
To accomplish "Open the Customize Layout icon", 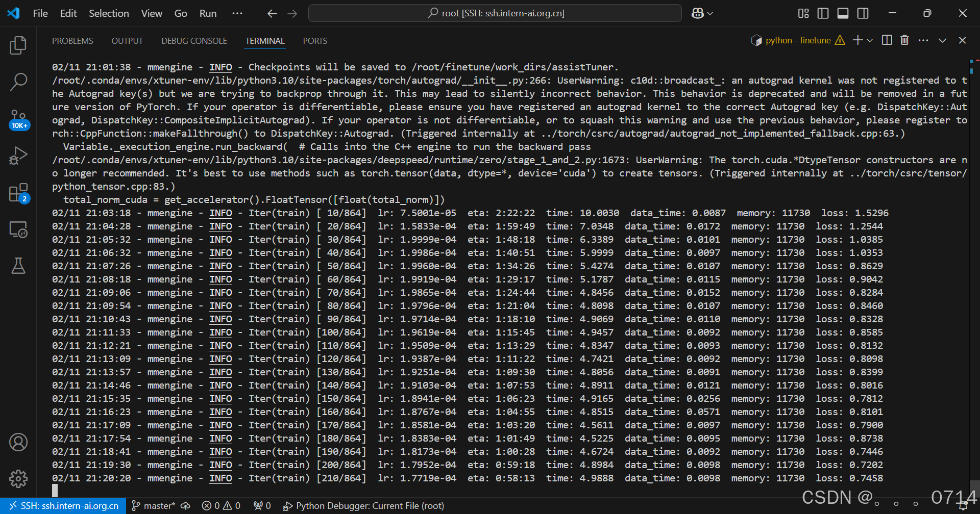I will [803, 13].
